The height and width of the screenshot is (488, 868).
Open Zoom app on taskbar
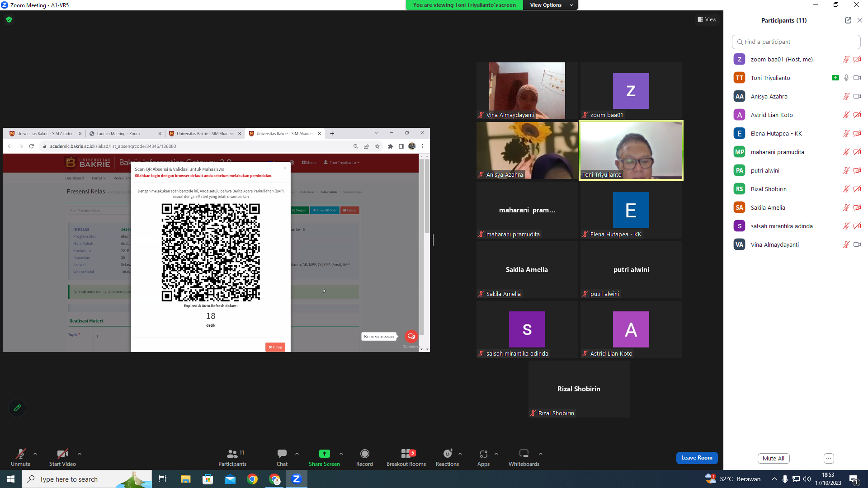(297, 479)
